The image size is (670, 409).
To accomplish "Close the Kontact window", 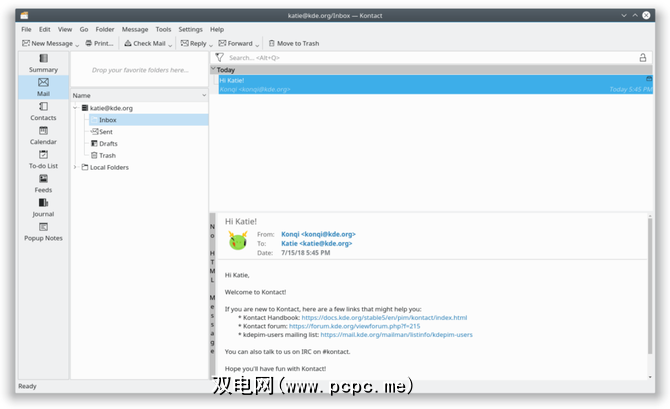I will coord(646,15).
